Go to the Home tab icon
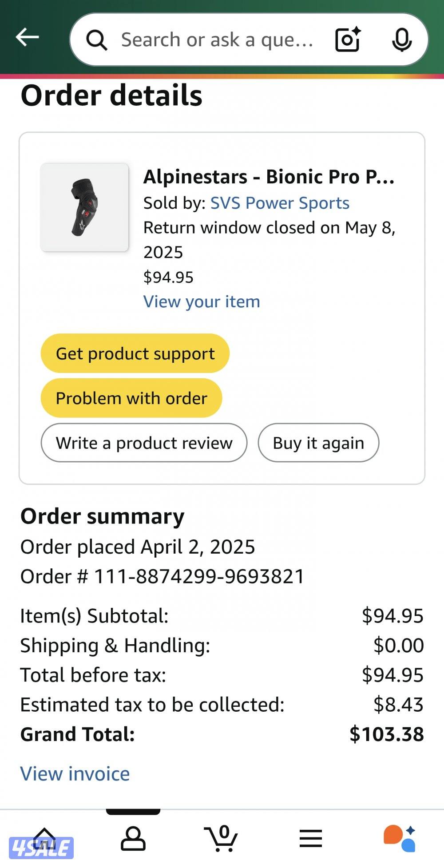The height and width of the screenshot is (868, 444). point(44,838)
